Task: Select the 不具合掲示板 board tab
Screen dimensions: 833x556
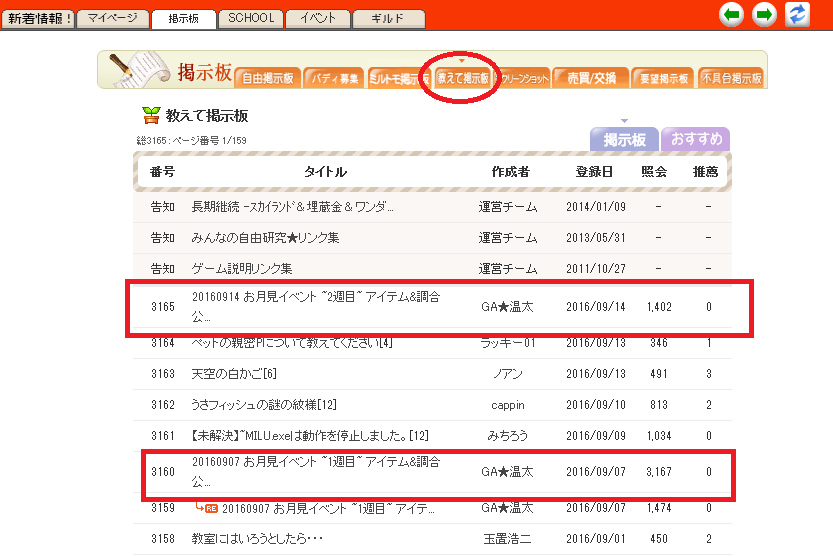Action: click(x=732, y=78)
